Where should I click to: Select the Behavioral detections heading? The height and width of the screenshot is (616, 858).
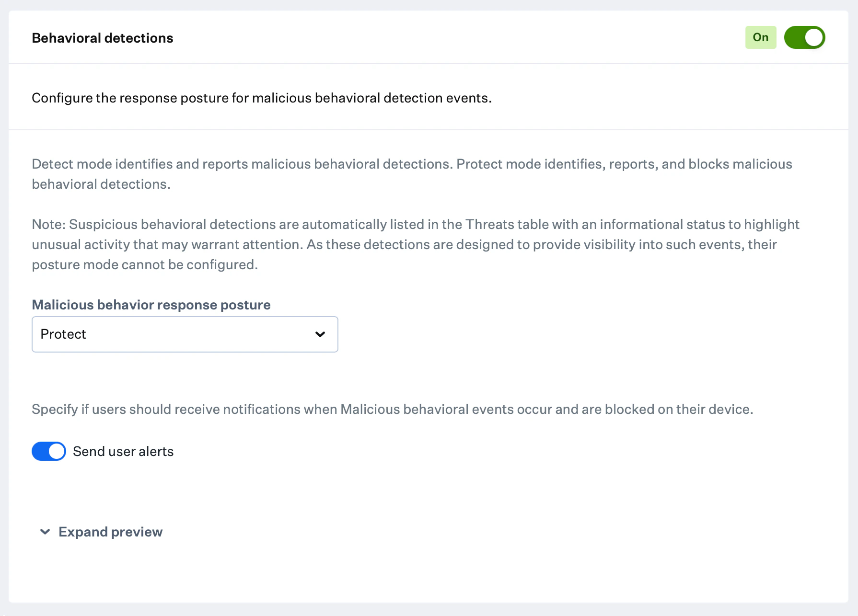pyautogui.click(x=102, y=38)
